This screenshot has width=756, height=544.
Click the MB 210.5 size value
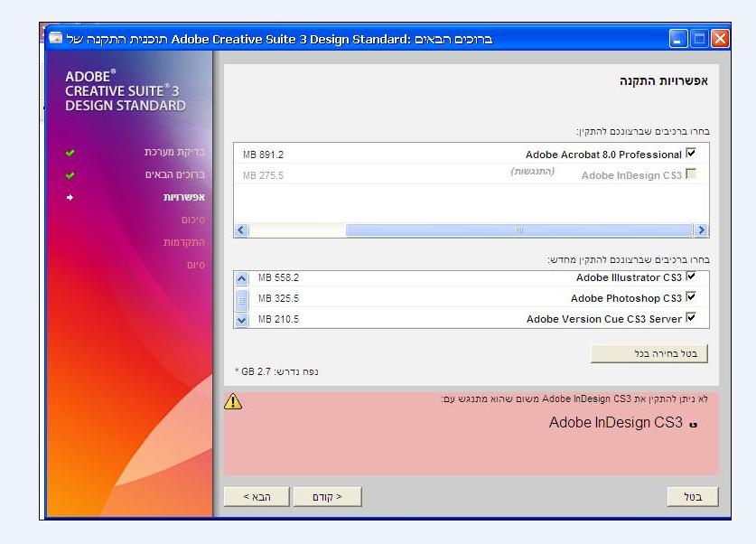pyautogui.click(x=278, y=319)
